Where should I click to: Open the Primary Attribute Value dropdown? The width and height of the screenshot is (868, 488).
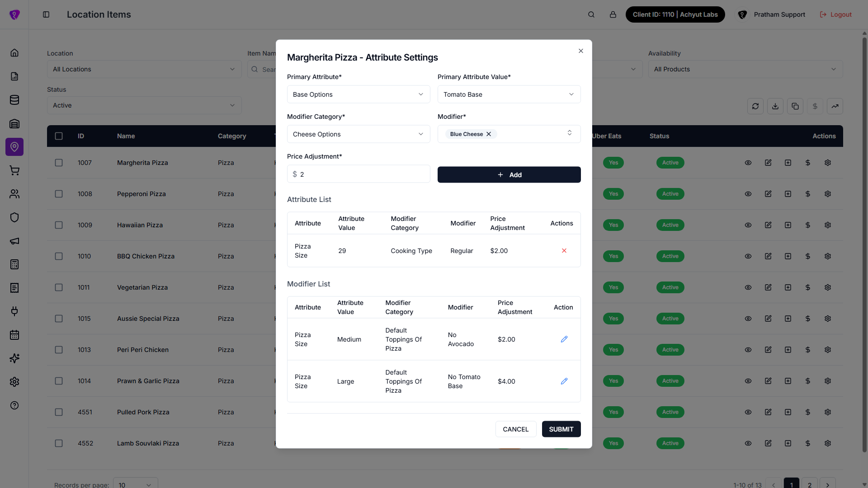pyautogui.click(x=509, y=94)
